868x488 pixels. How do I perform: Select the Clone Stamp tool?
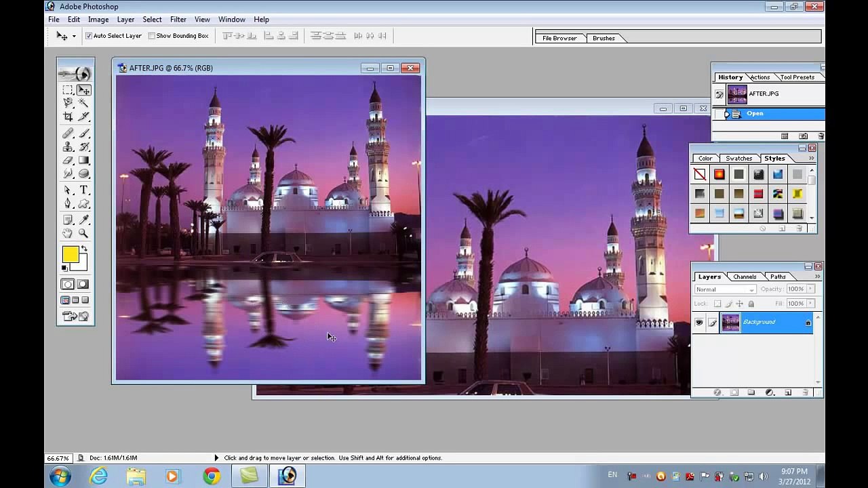tap(68, 146)
